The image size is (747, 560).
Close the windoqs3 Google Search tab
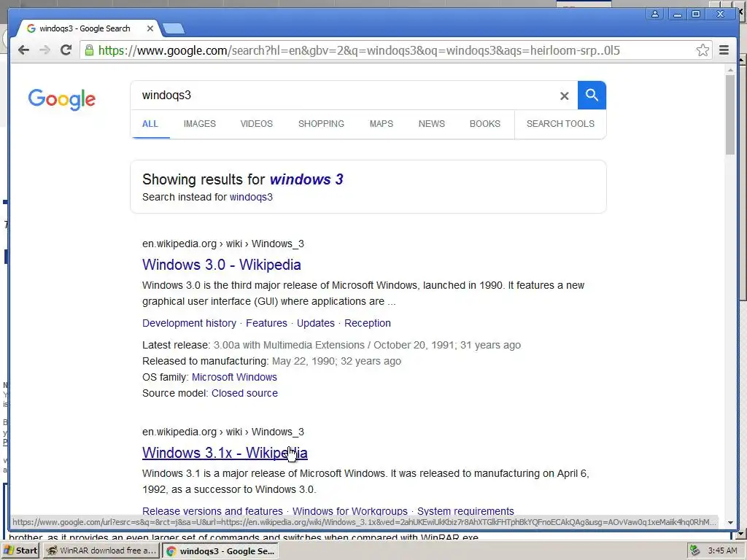(150, 28)
